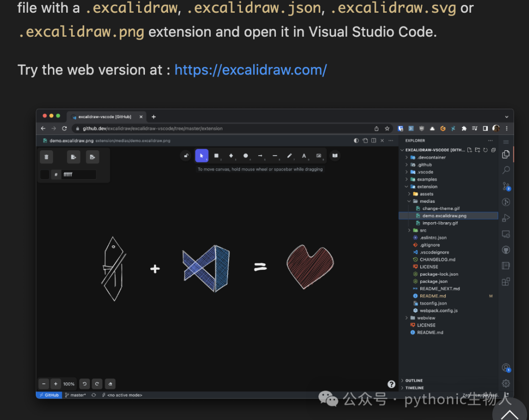Open CHANGELOG.md file
Screen dimensions: 529x420
(x=449, y=259)
